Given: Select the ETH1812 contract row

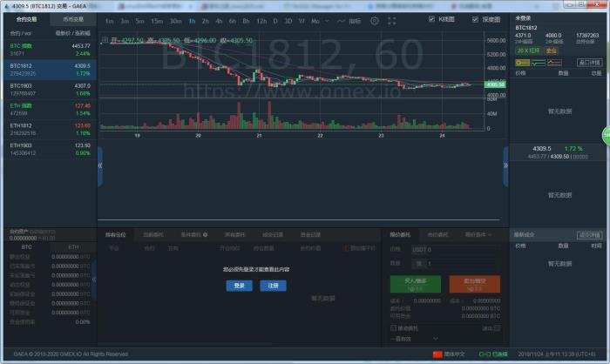Looking at the screenshot, I should 50,129.
